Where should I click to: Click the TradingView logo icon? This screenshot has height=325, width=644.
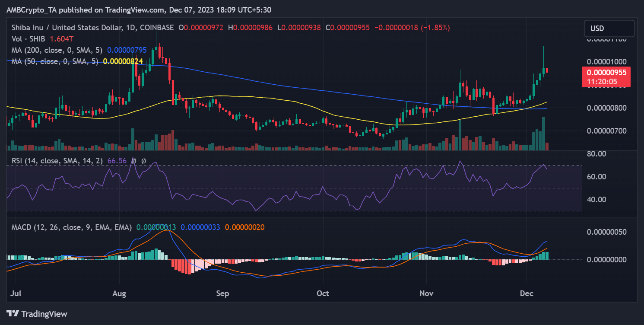[x=13, y=314]
